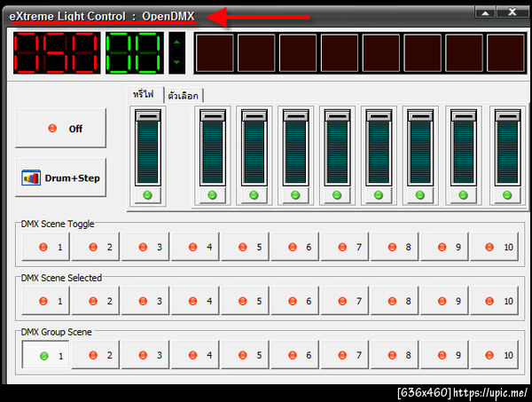Toggle green LED button under third fader
Screen dimensions: 532x402
tap(254, 195)
